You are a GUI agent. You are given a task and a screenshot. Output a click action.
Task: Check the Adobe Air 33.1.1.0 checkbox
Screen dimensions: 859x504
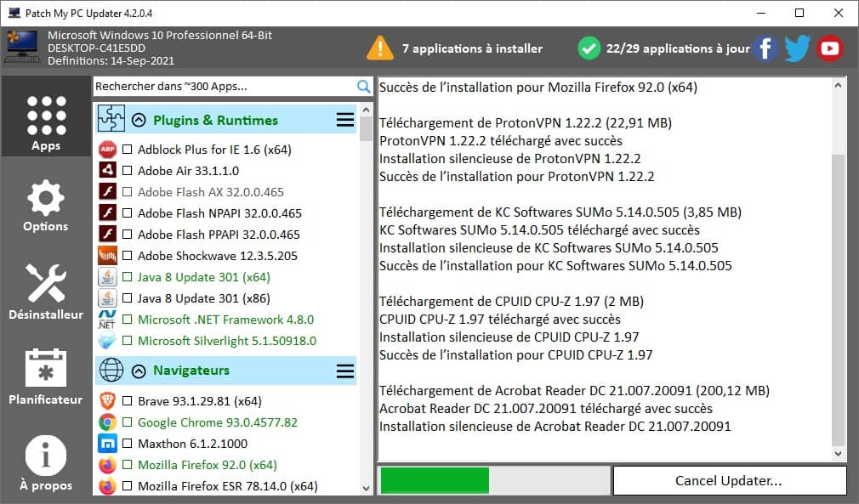tap(127, 171)
